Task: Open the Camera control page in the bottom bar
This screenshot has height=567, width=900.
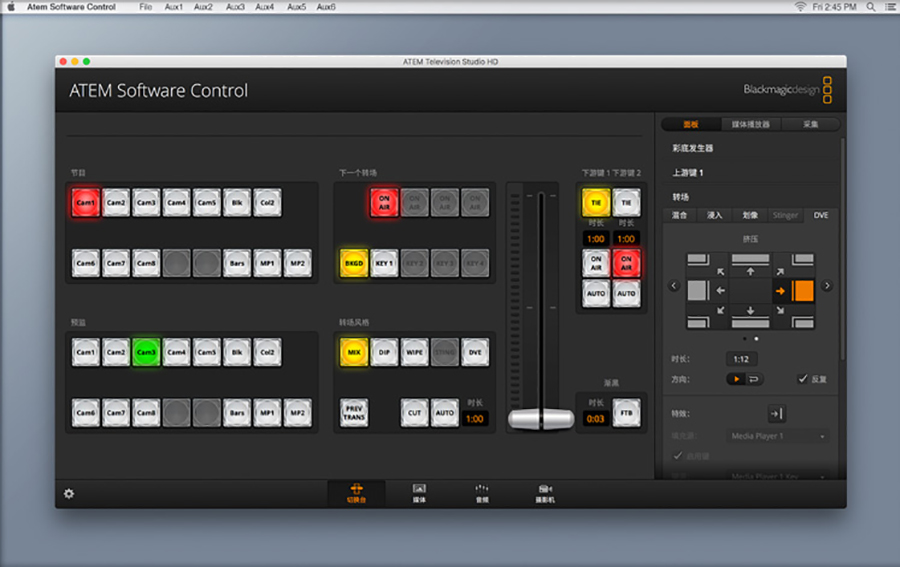Action: 545,493
